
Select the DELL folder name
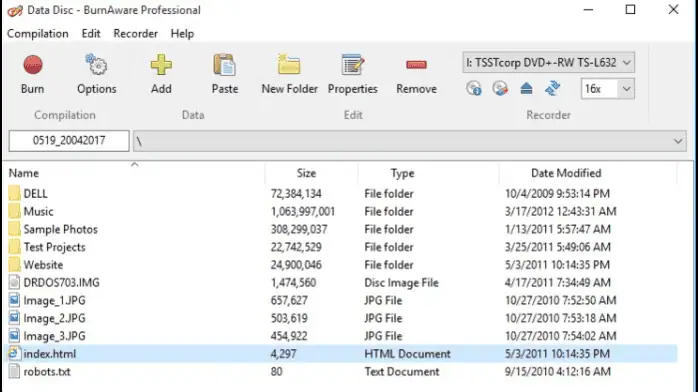click(x=36, y=194)
